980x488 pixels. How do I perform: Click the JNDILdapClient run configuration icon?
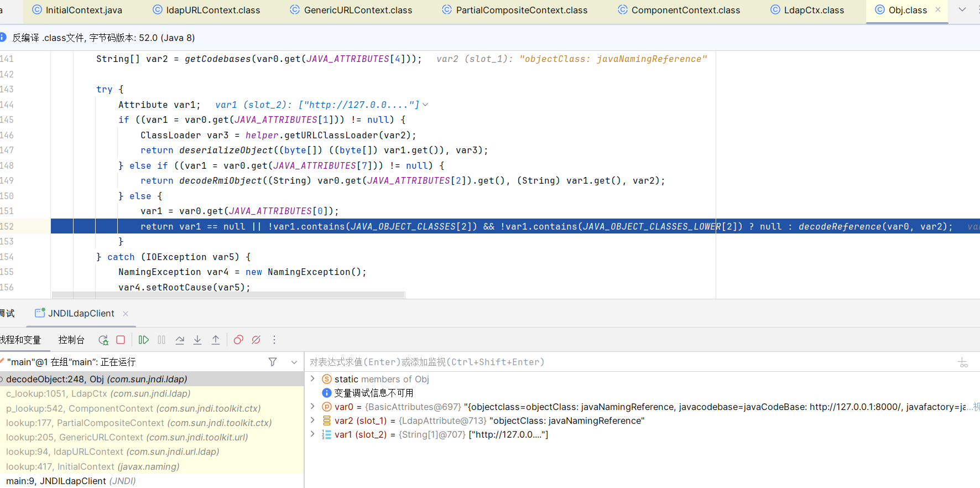(40, 313)
